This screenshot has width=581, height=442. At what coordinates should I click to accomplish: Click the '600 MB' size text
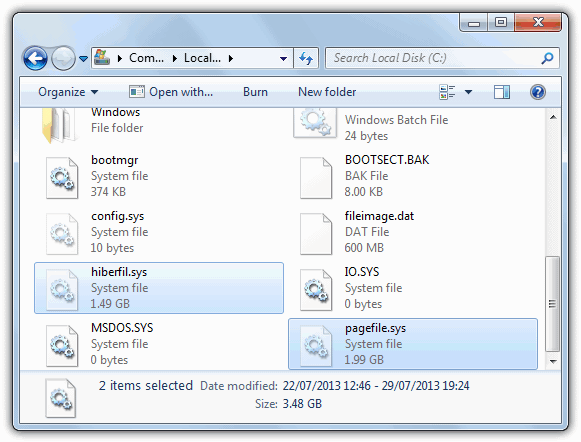[364, 247]
